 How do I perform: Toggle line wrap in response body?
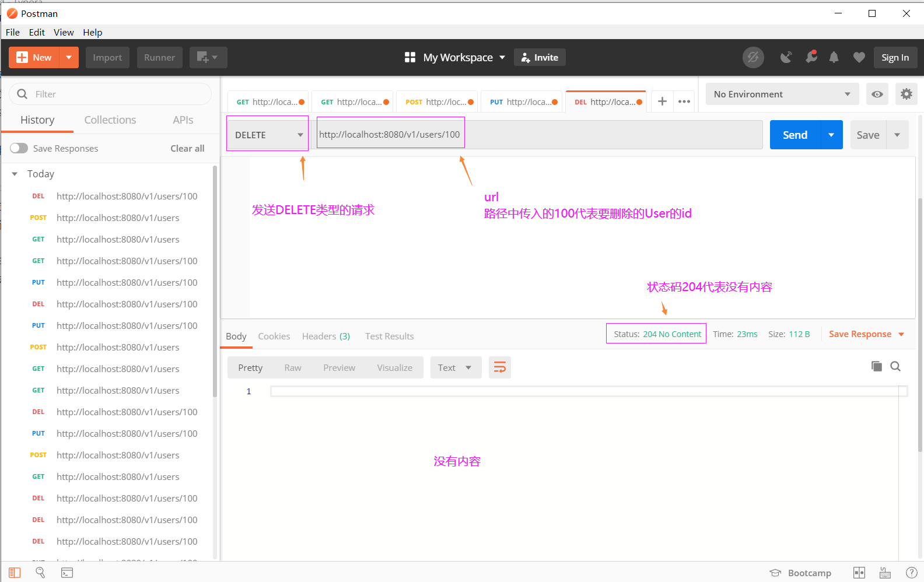500,367
